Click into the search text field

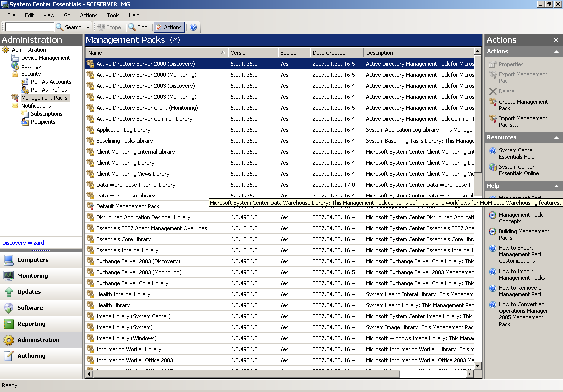pos(30,27)
